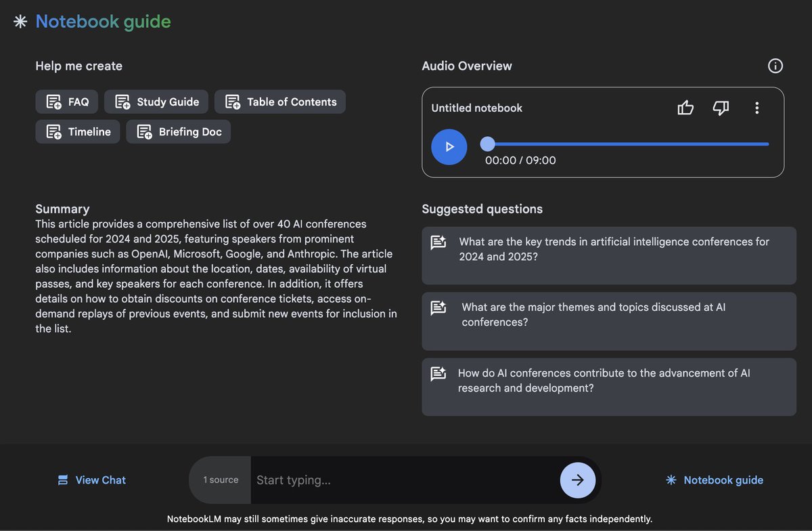This screenshot has width=812, height=531.
Task: Create a Timeline document
Action: pyautogui.click(x=78, y=131)
